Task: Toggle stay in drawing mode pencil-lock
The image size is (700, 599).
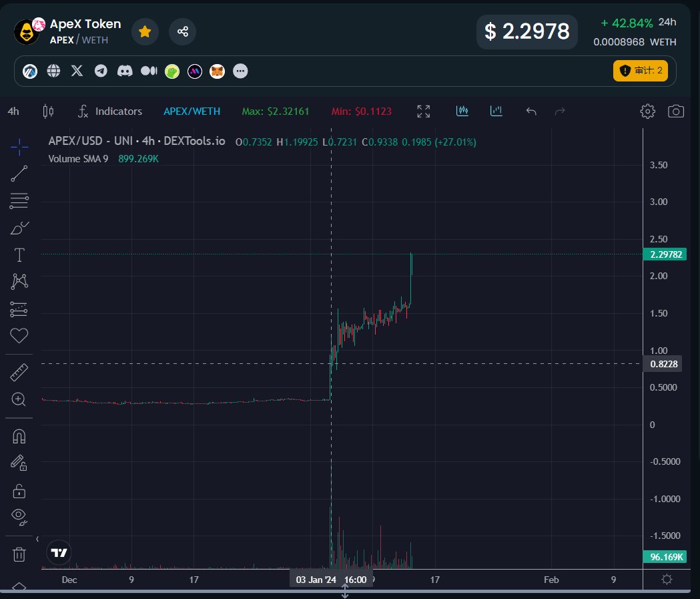Action: (19, 463)
